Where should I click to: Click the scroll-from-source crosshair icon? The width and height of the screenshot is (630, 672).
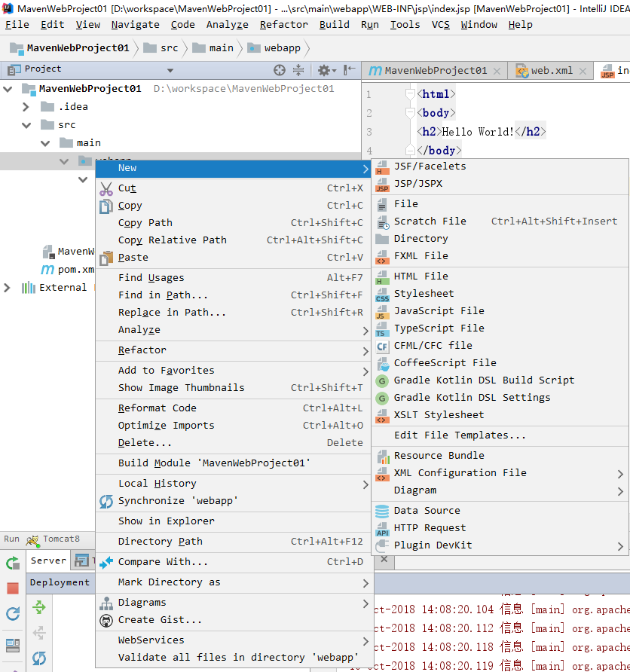point(280,70)
